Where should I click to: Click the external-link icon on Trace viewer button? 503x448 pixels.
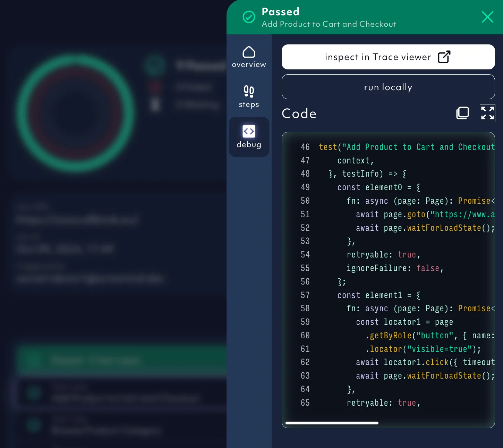[444, 57]
